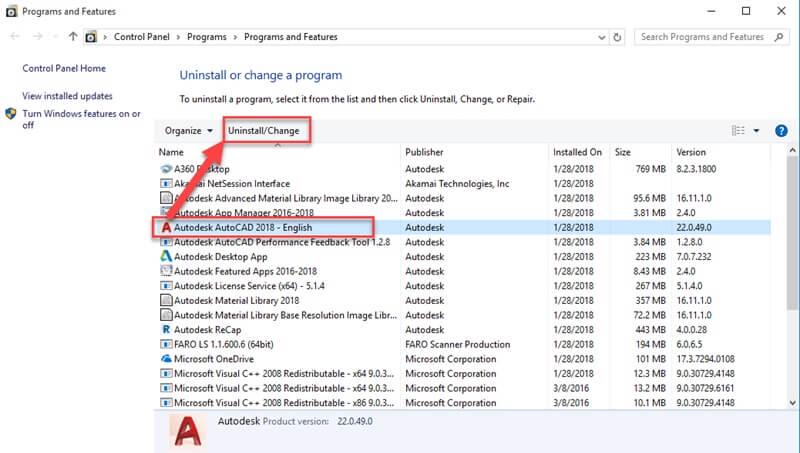Open View installed updates link
The width and height of the screenshot is (800, 453).
click(67, 96)
